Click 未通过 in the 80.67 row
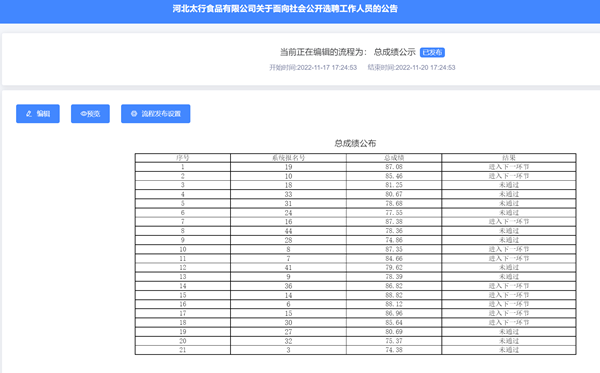The image size is (600, 373). coord(509,194)
